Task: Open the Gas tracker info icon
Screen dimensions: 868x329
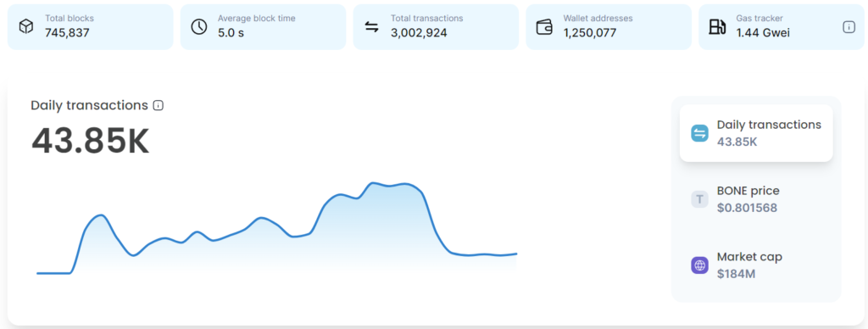Action: point(849,27)
